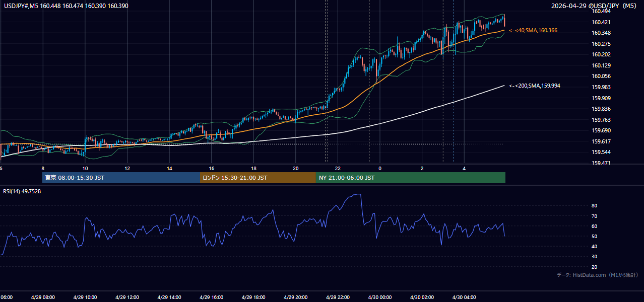This screenshot has width=644, height=302.
Task: Click the price axis value 160.202
Action: pyautogui.click(x=601, y=54)
